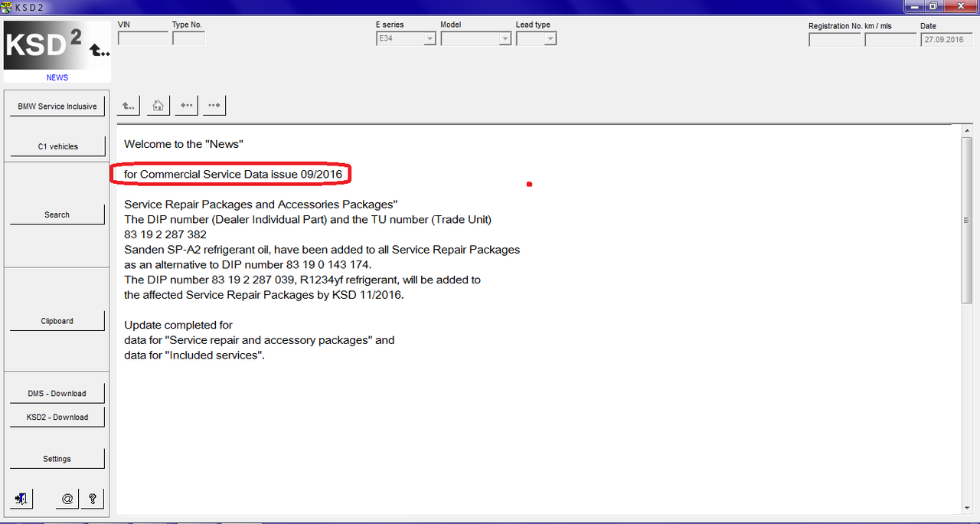The height and width of the screenshot is (524, 980).
Task: Click the 'data for "Included services".' line
Action: coord(194,355)
